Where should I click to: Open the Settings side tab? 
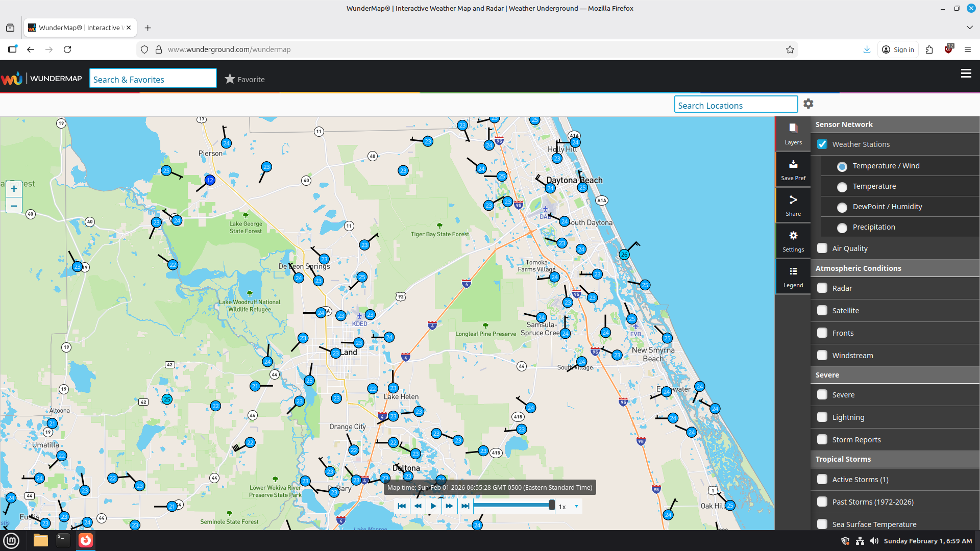(x=793, y=241)
